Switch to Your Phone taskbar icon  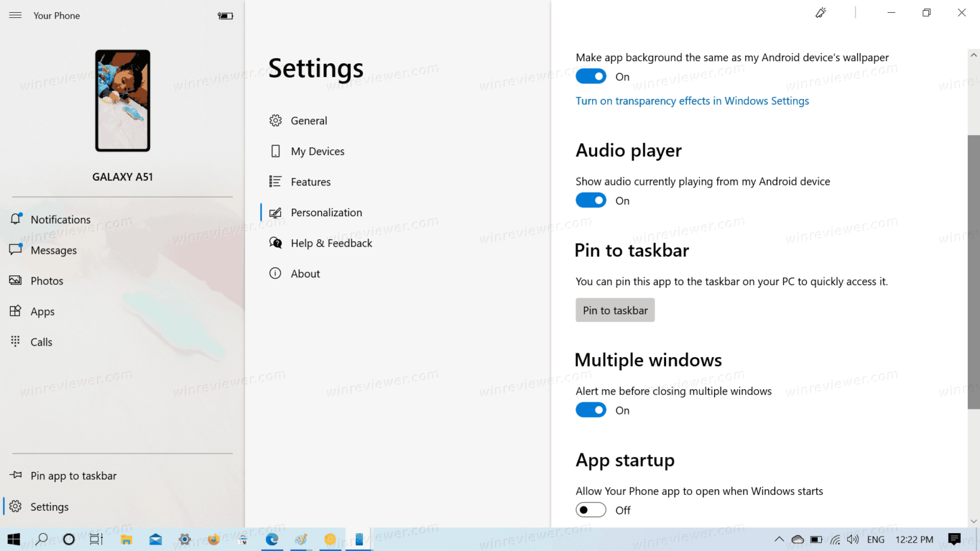[x=359, y=540]
